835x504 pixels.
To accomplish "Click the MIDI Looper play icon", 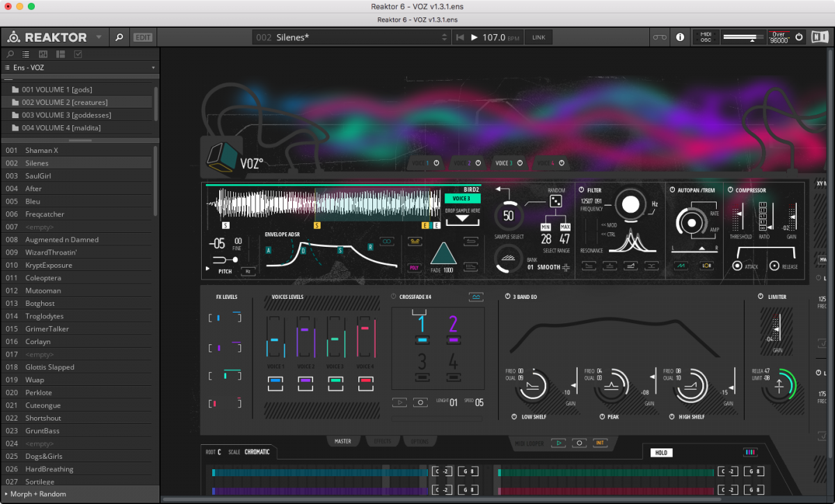I will tap(558, 442).
